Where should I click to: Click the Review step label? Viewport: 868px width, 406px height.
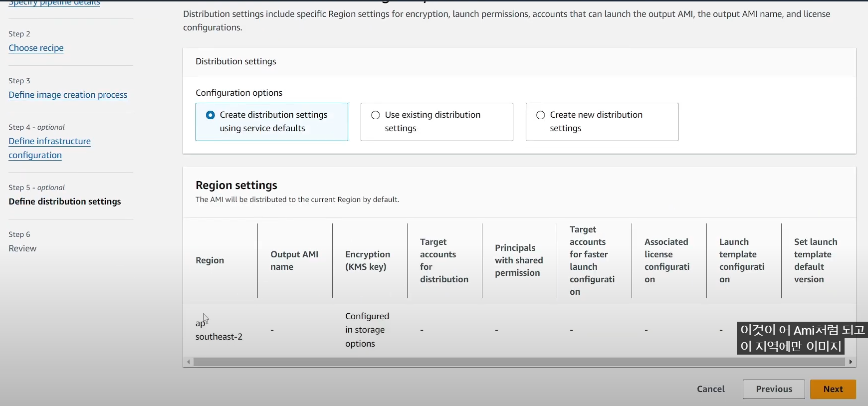(22, 248)
